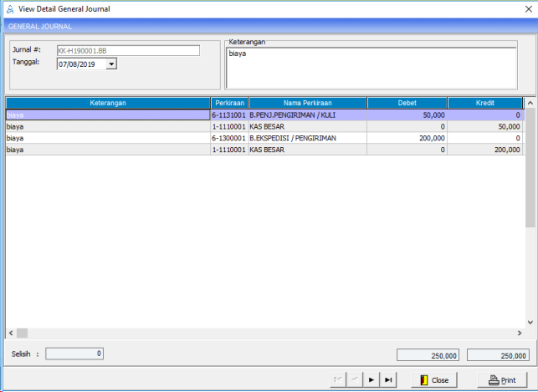Select the B.PENJ.PENGIRIMAN / KULI row

coord(306,115)
